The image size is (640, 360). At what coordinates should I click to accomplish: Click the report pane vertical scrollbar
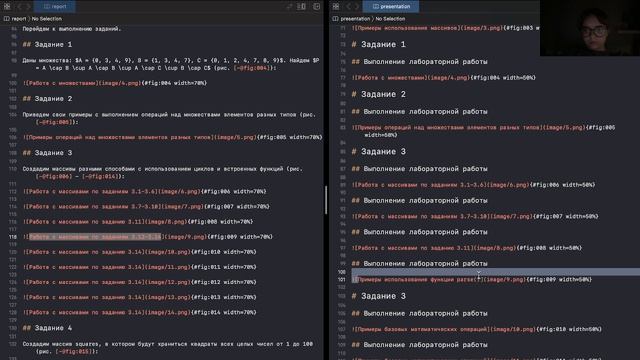pyautogui.click(x=326, y=200)
